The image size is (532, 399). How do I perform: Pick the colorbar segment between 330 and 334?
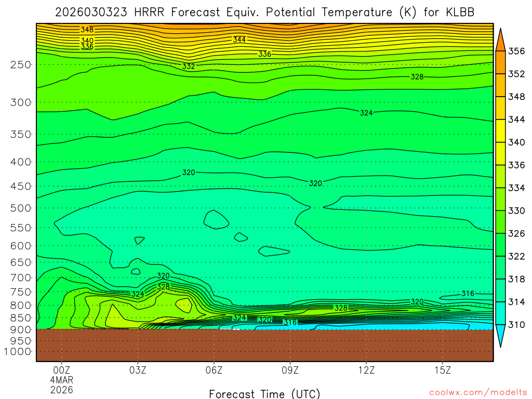coord(500,199)
